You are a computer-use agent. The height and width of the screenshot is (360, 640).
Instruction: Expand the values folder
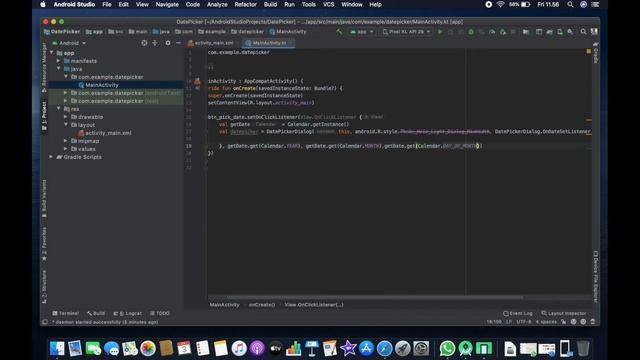pos(66,149)
